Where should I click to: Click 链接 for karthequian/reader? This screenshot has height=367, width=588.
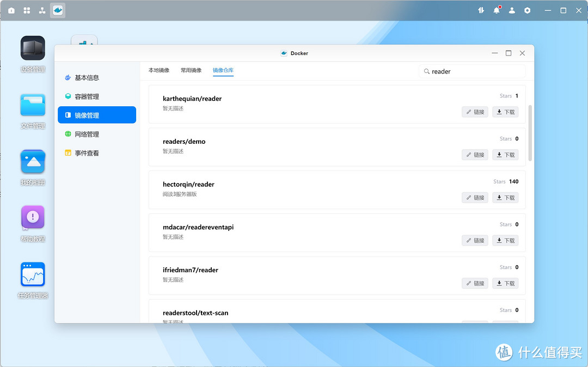pyautogui.click(x=475, y=112)
